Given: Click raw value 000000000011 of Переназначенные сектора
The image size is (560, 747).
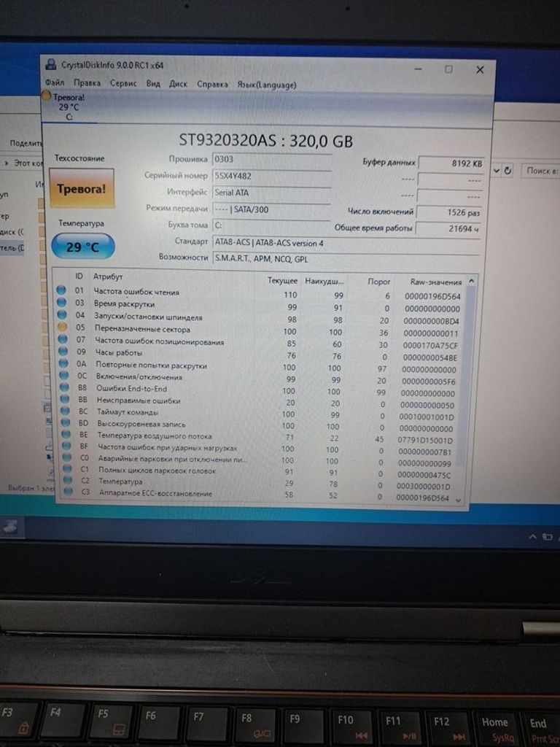Looking at the screenshot, I should coord(430,333).
